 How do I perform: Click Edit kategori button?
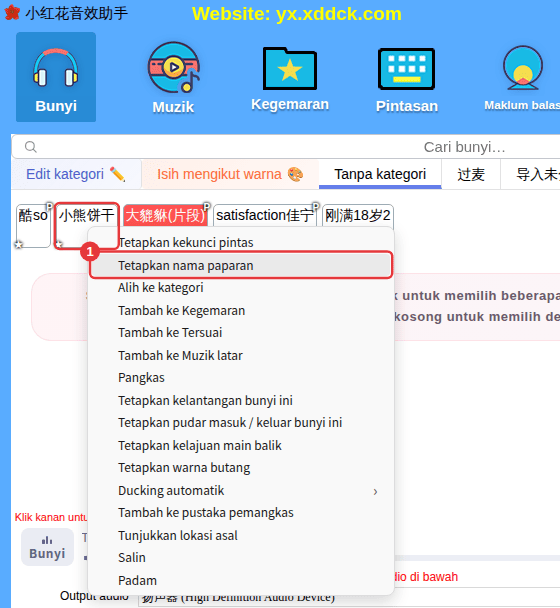(76, 174)
